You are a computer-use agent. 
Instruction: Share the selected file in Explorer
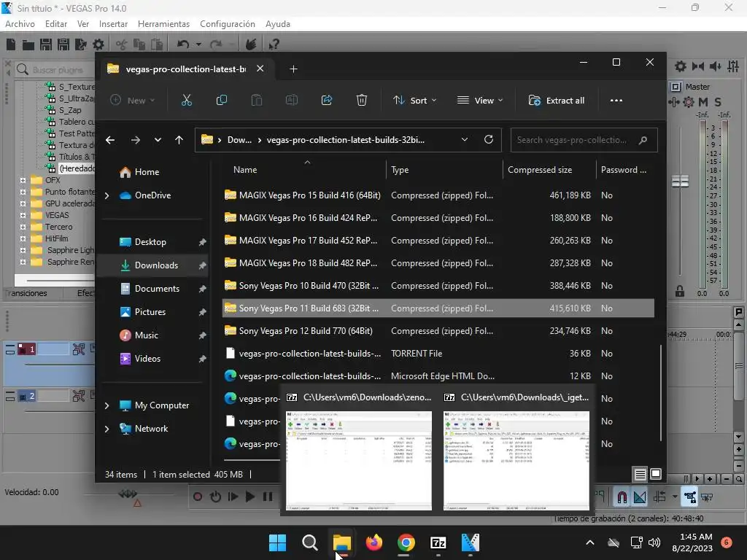click(x=327, y=100)
